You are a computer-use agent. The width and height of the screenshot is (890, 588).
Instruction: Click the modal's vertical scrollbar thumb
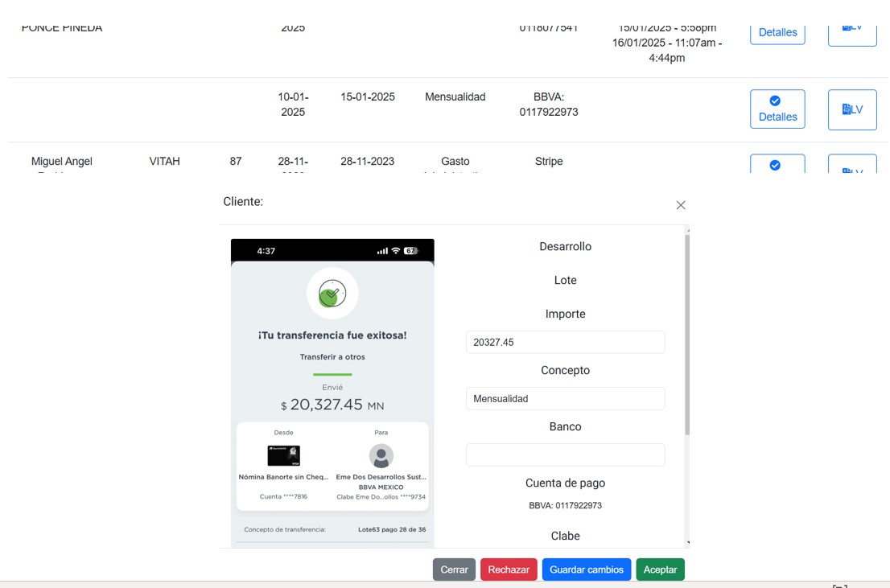[686, 334]
